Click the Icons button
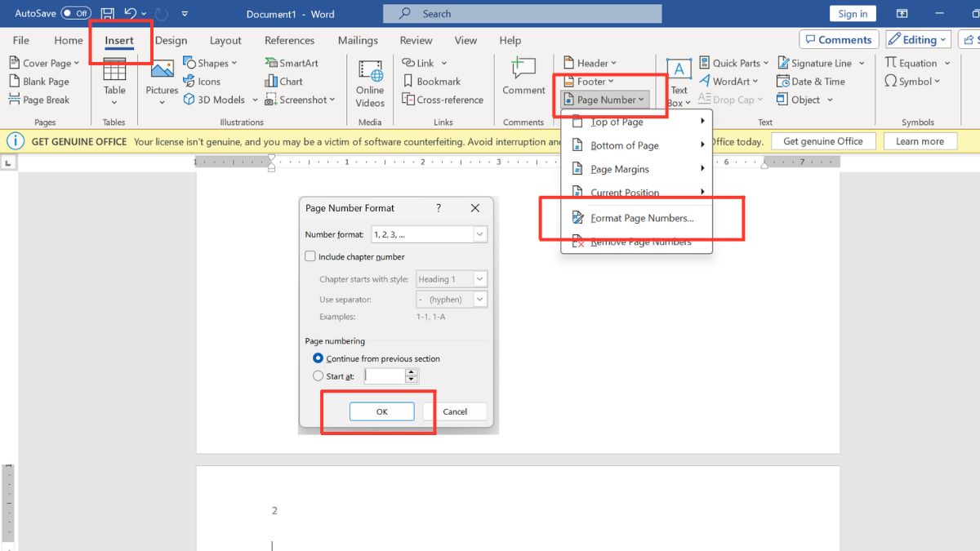This screenshot has height=551, width=980. click(x=202, y=82)
